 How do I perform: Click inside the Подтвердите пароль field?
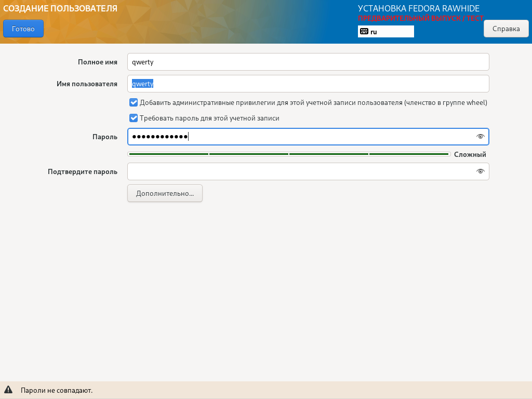coord(308,171)
